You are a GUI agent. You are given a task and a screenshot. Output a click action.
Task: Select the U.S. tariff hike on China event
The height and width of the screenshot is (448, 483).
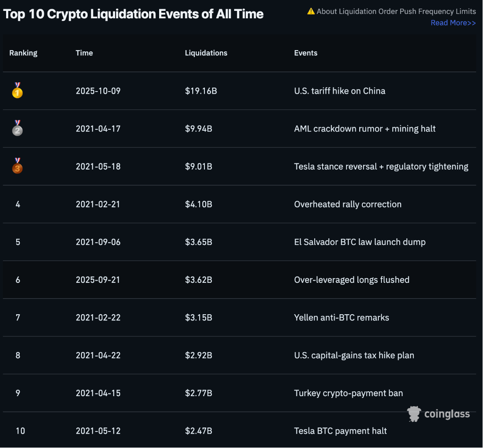click(340, 91)
